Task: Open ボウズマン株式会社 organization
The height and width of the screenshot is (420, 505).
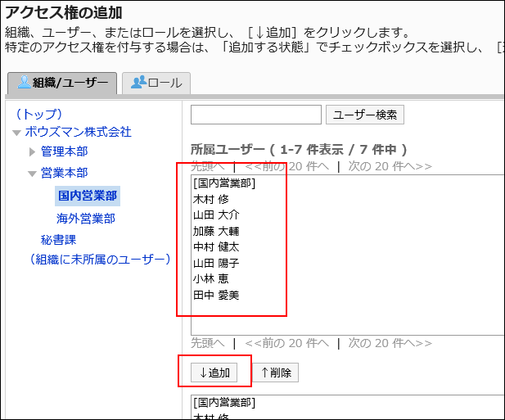Action: point(78,132)
